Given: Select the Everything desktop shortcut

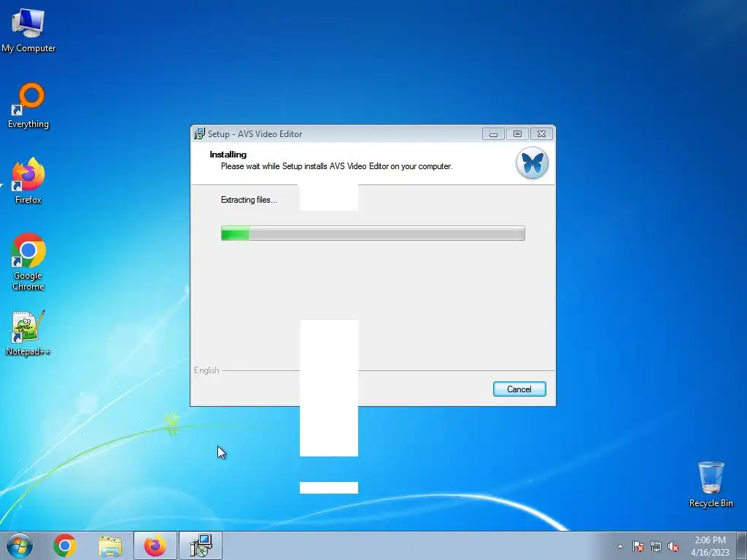Looking at the screenshot, I should pos(28,106).
